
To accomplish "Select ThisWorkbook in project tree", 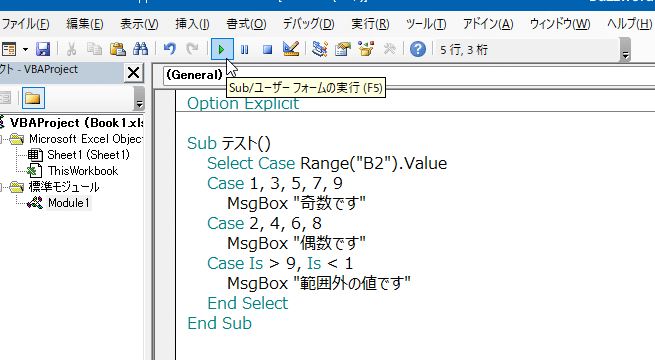I will [x=83, y=171].
